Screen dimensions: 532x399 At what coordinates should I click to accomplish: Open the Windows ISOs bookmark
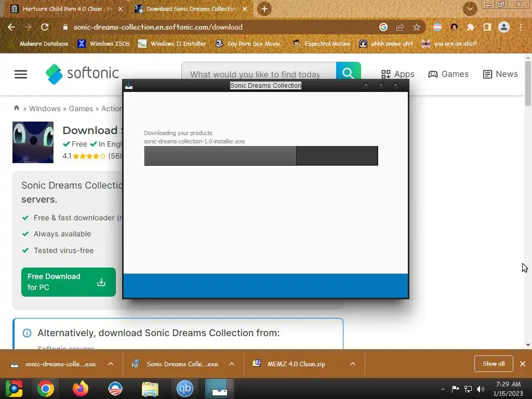[103, 44]
